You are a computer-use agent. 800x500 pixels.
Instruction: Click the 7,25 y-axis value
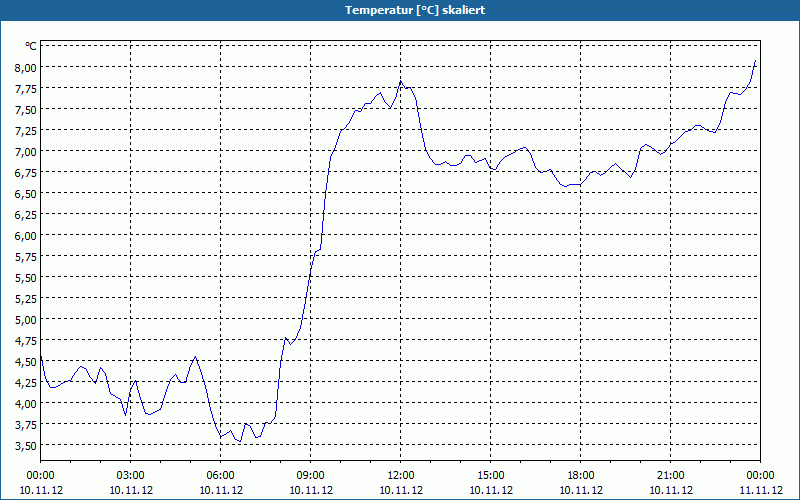pyautogui.click(x=26, y=131)
